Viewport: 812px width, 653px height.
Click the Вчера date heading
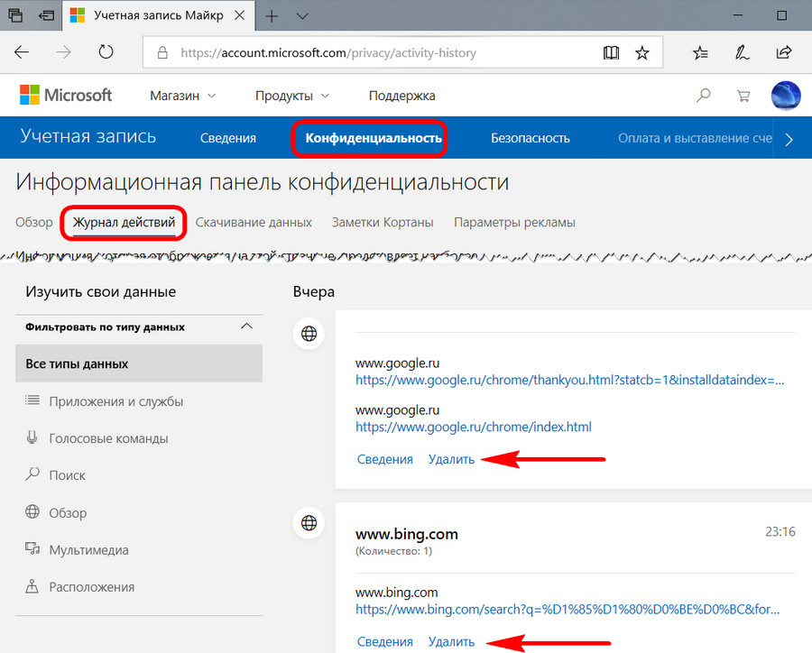point(314,291)
